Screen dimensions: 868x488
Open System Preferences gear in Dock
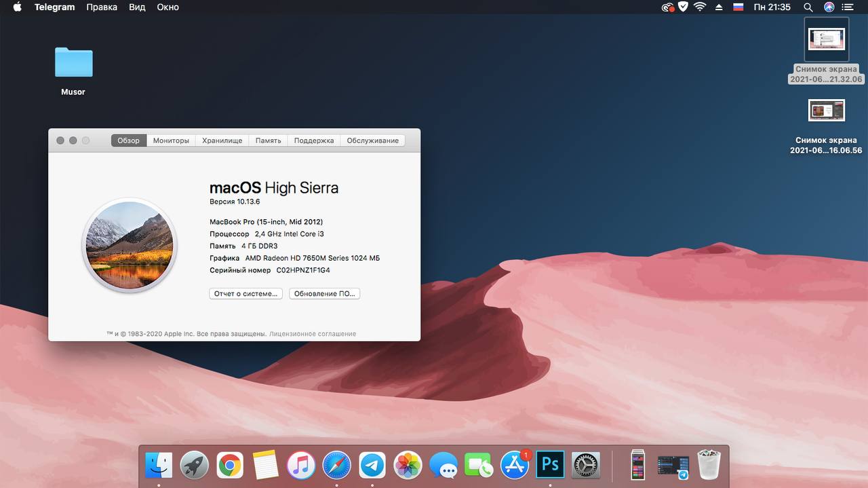pyautogui.click(x=586, y=466)
